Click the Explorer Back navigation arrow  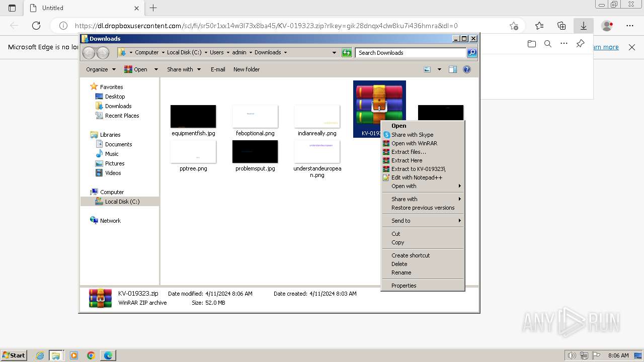point(89,52)
